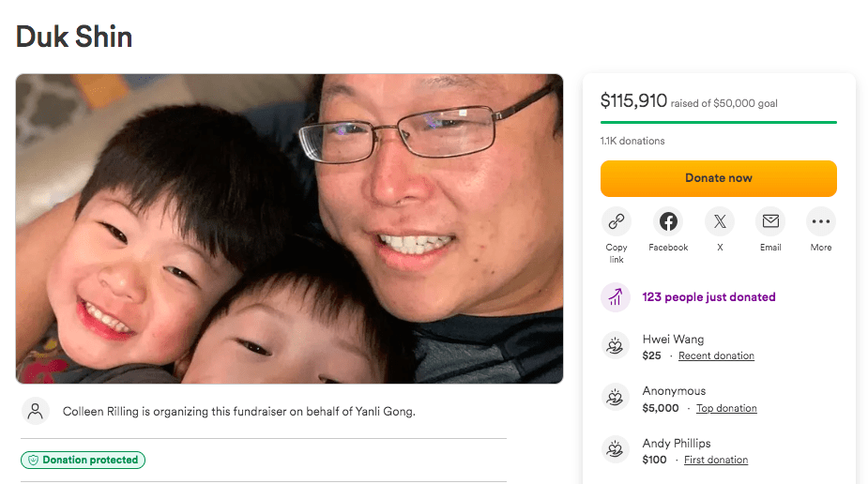Click the green fundraising progress bar
This screenshot has height=484, width=868.
[718, 122]
